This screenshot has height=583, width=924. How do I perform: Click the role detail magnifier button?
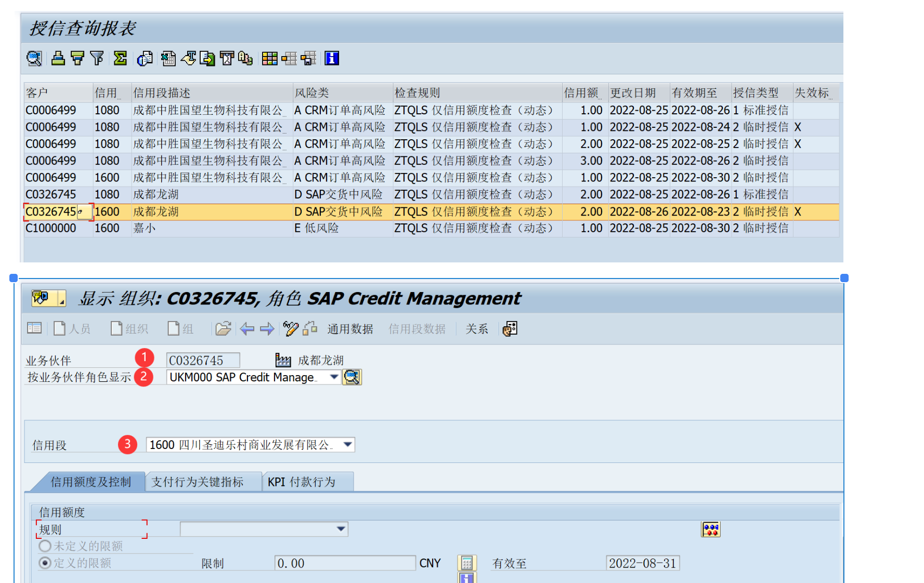coord(352,377)
